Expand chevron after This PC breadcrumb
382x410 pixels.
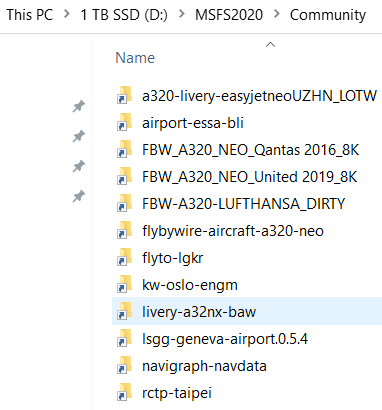(67, 14)
